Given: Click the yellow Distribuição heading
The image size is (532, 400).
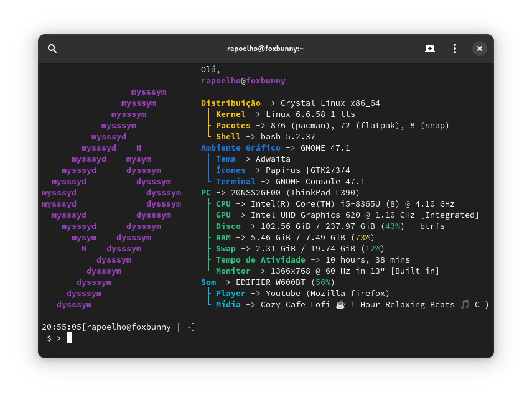Looking at the screenshot, I should tap(230, 103).
